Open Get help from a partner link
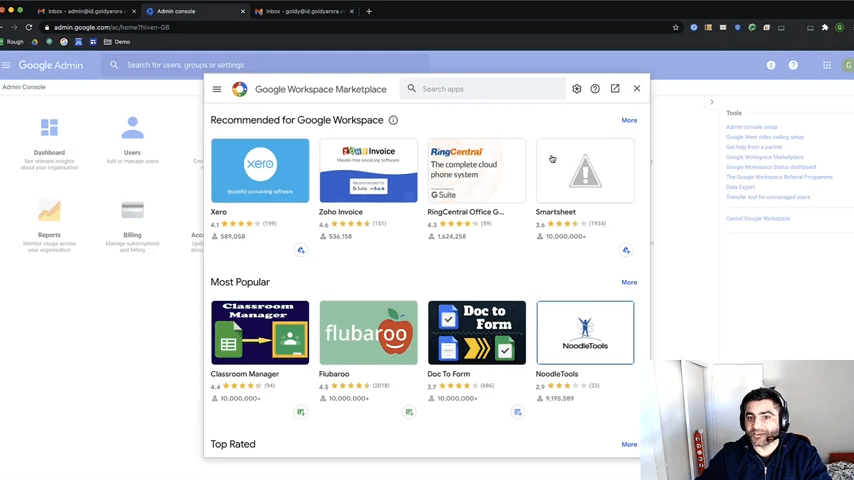The height and width of the screenshot is (480, 854). [754, 147]
